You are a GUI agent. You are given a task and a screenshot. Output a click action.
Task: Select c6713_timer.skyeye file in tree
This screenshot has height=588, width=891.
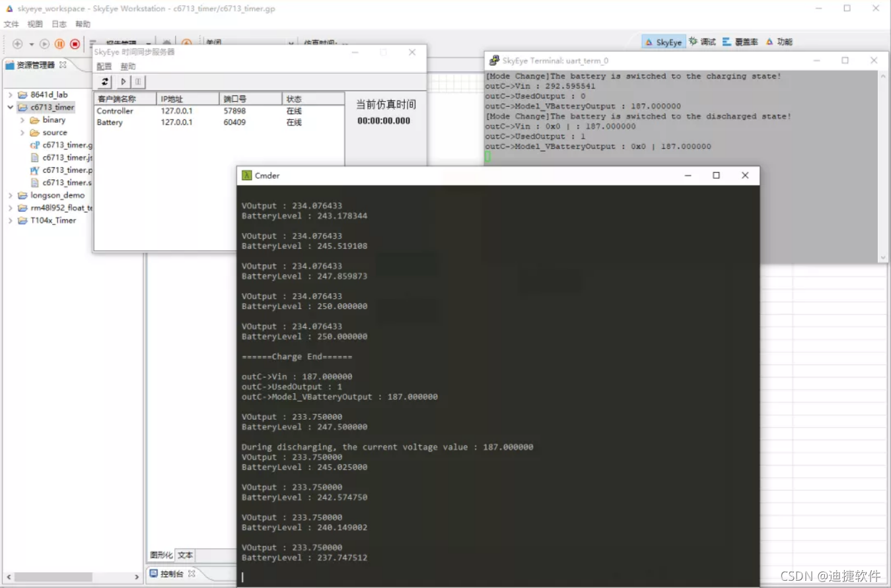pyautogui.click(x=61, y=183)
